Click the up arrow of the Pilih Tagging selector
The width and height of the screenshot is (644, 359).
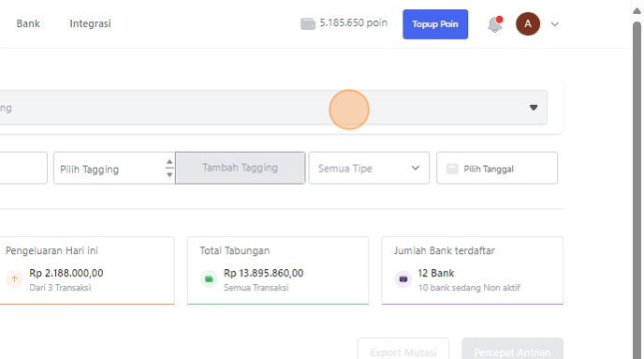point(169,162)
